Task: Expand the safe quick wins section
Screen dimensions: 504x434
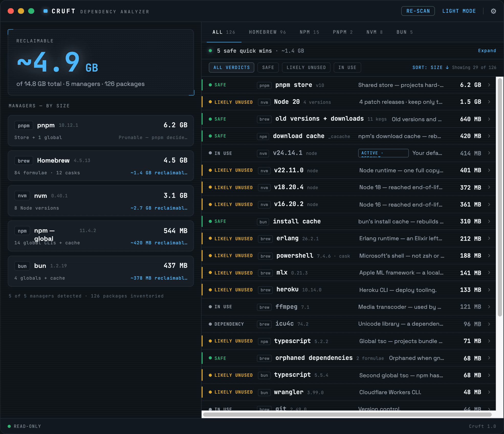Action: 487,51
